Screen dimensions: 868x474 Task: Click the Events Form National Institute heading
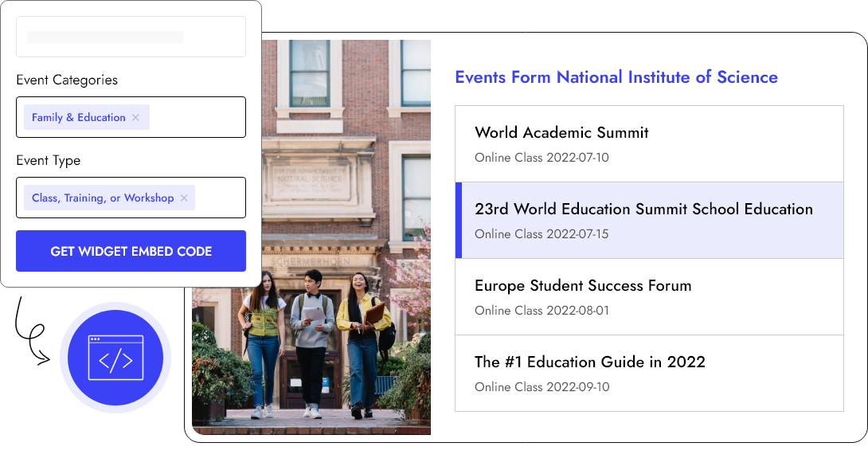(616, 77)
